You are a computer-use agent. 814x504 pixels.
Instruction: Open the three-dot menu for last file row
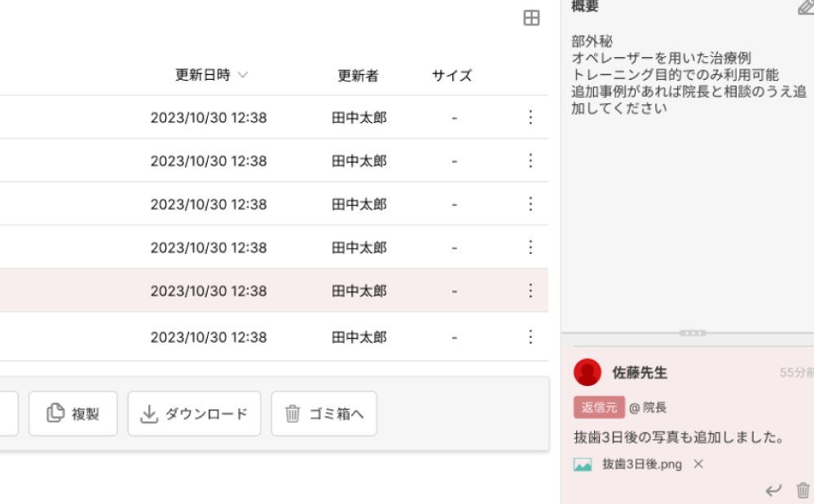click(x=530, y=337)
